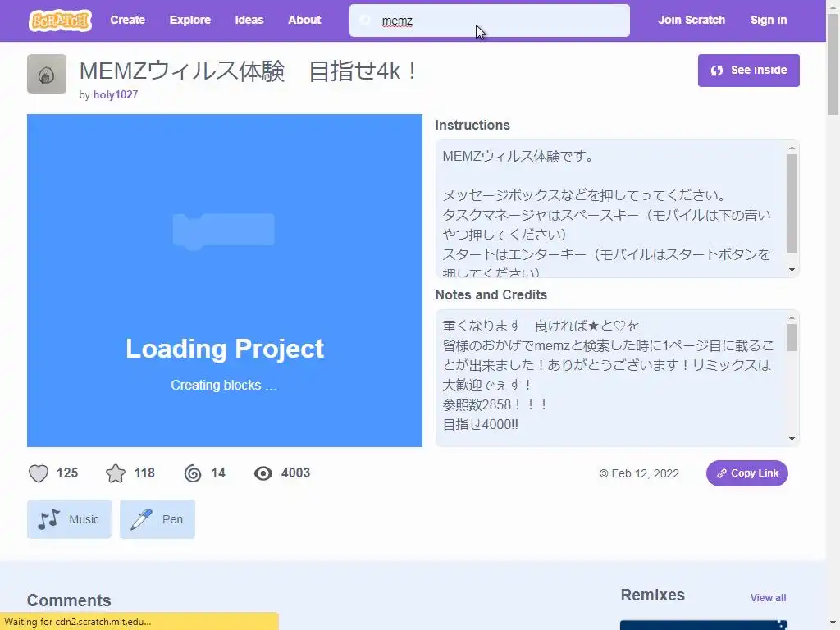Click the link icon in Copy Link button
The height and width of the screenshot is (630, 840).
[722, 473]
